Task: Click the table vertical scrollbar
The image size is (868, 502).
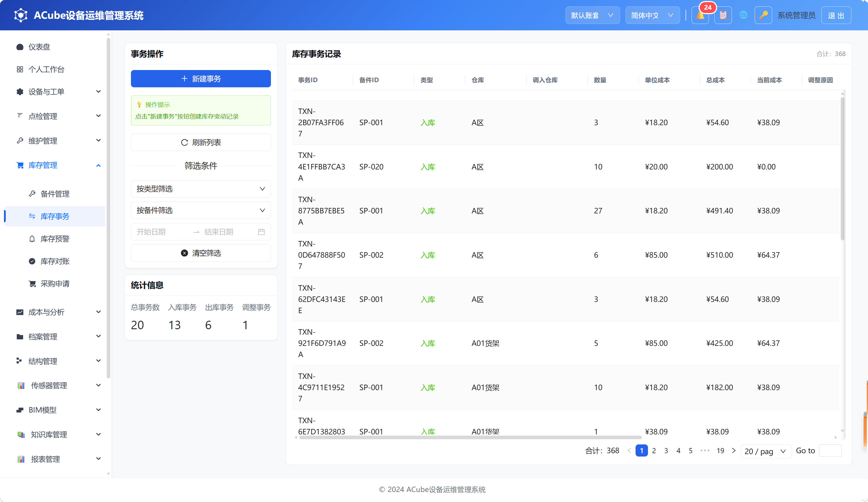Action: [x=843, y=169]
